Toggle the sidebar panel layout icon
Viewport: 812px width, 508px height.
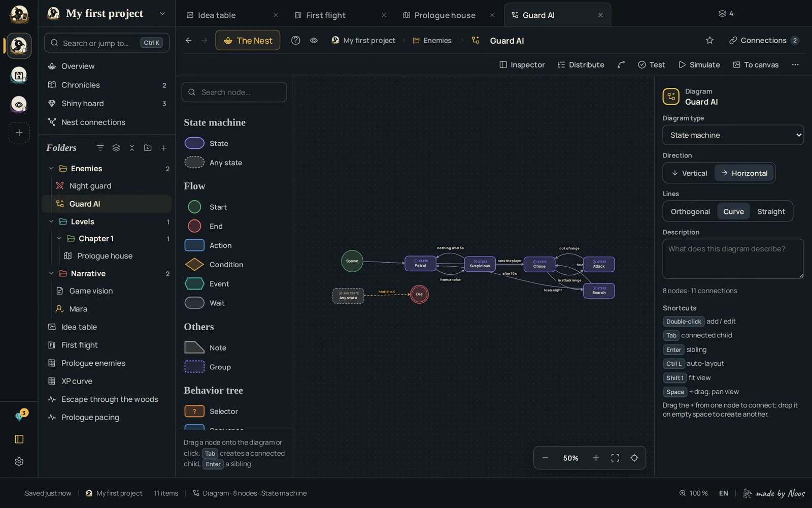[19, 439]
